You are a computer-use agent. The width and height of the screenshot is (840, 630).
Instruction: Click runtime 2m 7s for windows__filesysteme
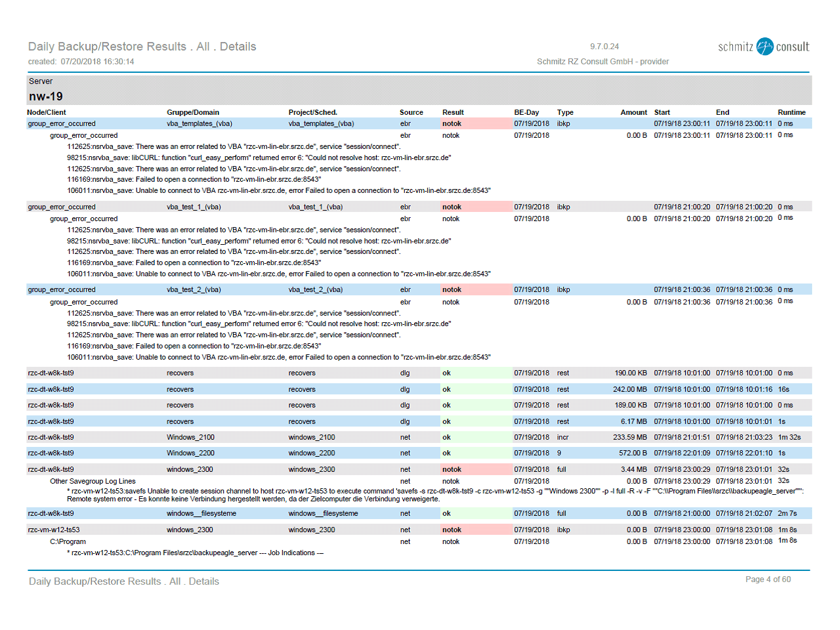(787, 513)
